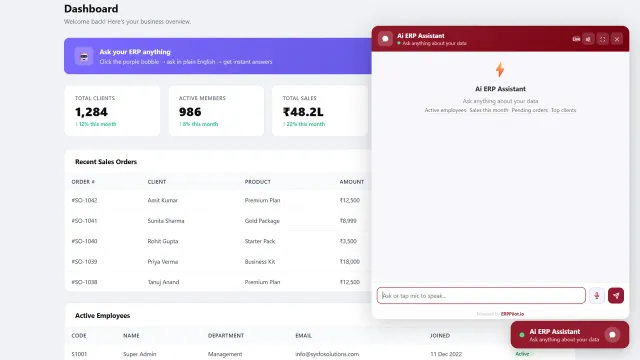Click the CODE column header in employees table
The image size is (640, 360).
[x=79, y=336]
